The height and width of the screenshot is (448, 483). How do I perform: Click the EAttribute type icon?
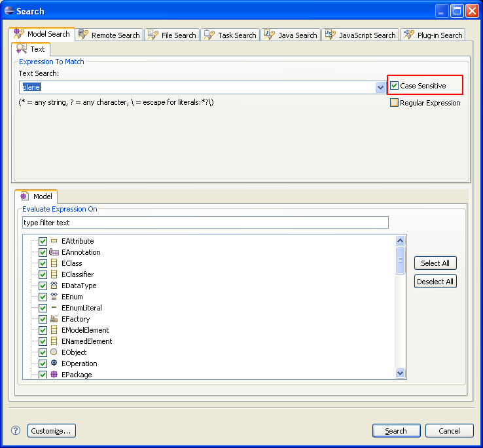coord(54,241)
